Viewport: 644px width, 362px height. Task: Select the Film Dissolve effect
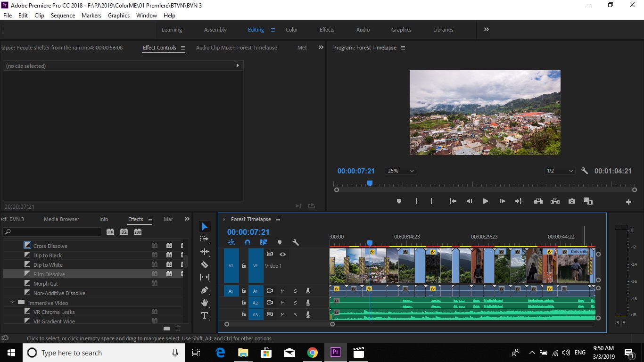click(x=49, y=274)
